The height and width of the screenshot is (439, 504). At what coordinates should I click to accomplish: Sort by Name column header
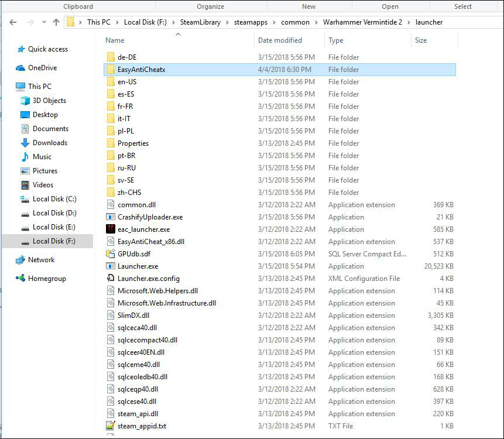115,40
